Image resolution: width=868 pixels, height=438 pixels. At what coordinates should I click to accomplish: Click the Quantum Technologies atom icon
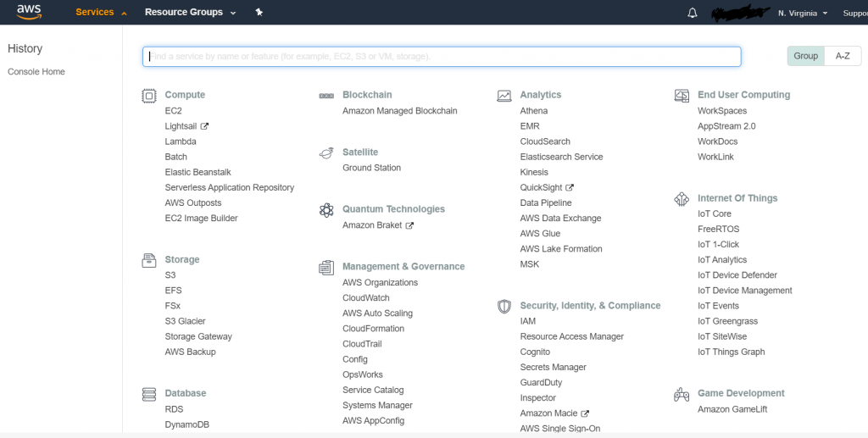(326, 210)
